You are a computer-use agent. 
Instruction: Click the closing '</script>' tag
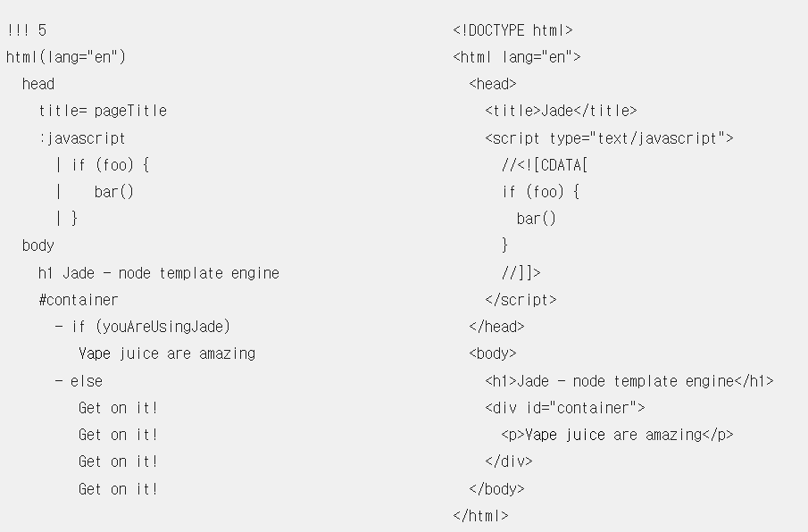521,300
